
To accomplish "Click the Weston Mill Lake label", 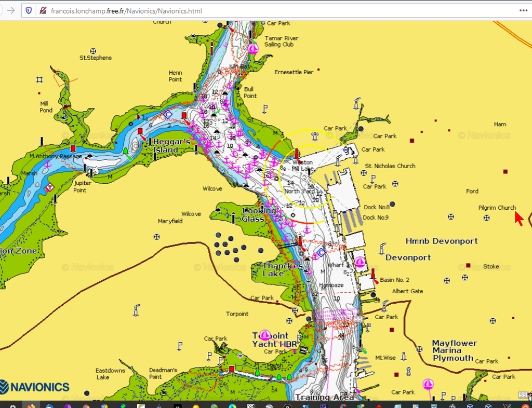I will click(303, 166).
